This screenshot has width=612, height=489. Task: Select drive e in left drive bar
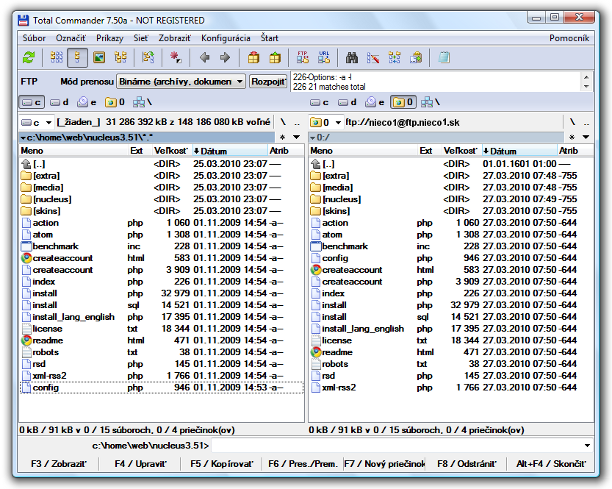coord(87,102)
